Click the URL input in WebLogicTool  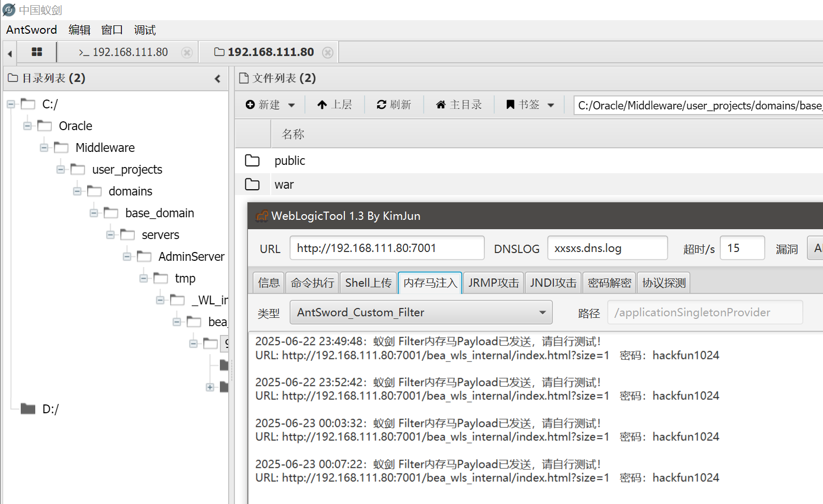387,248
